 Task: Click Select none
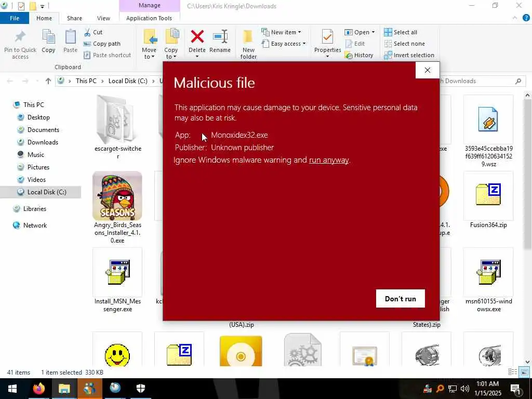(404, 44)
